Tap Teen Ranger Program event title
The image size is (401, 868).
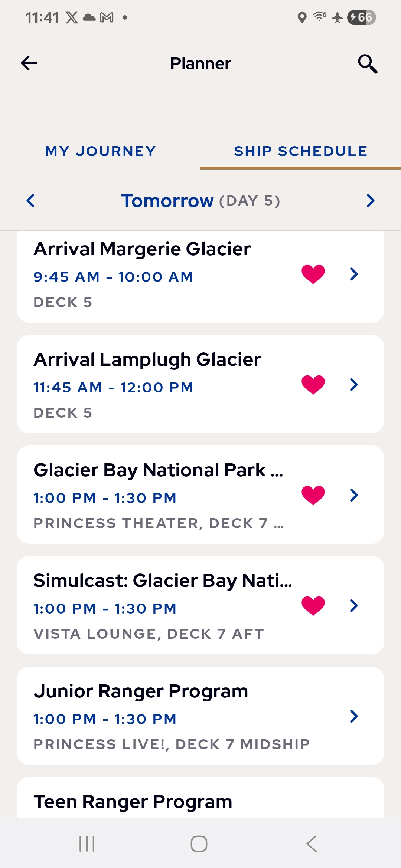click(133, 802)
